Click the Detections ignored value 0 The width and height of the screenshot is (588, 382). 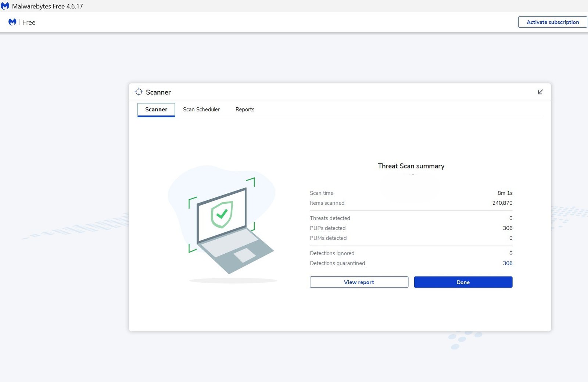click(x=511, y=253)
